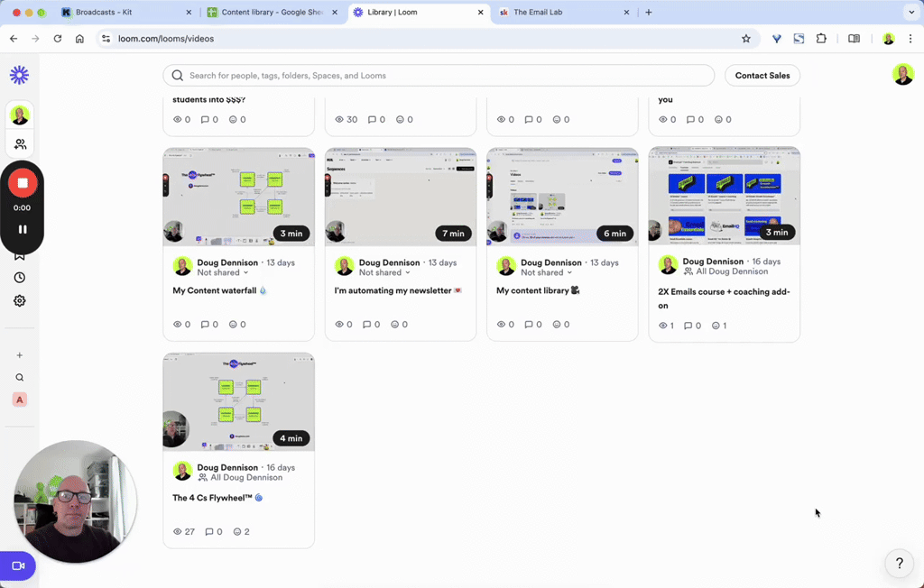Image resolution: width=924 pixels, height=588 pixels.
Task: Close The Email Lab tab
Action: click(626, 13)
